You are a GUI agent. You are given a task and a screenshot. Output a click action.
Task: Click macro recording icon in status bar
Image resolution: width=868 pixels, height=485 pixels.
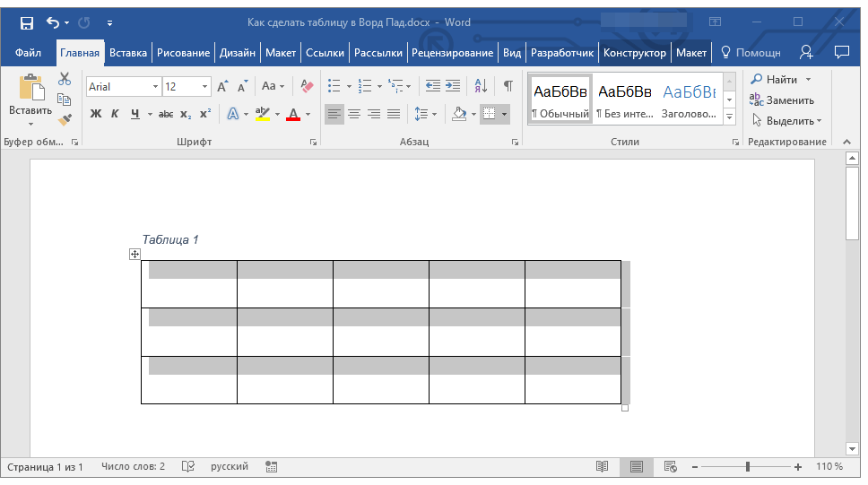(271, 467)
